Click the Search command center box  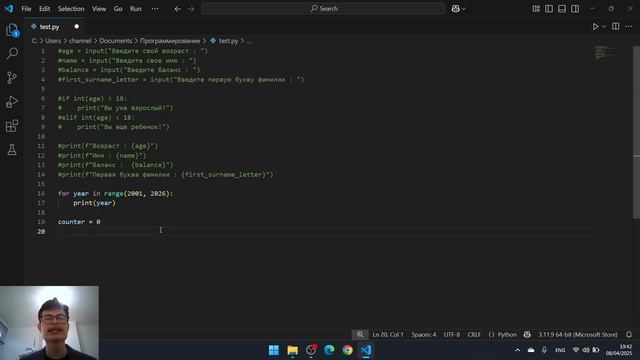(x=323, y=9)
